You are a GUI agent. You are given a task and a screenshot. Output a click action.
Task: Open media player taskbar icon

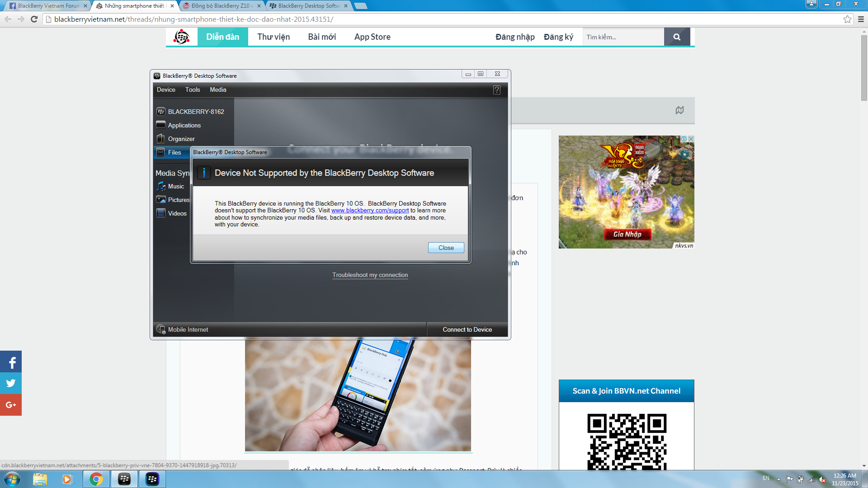67,479
